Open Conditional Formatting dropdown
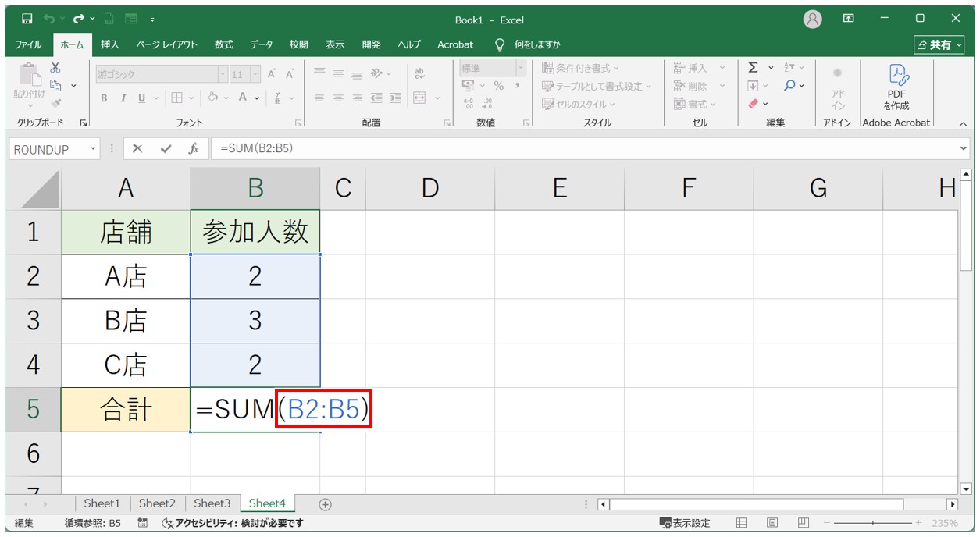The width and height of the screenshot is (980, 537). (x=582, y=68)
